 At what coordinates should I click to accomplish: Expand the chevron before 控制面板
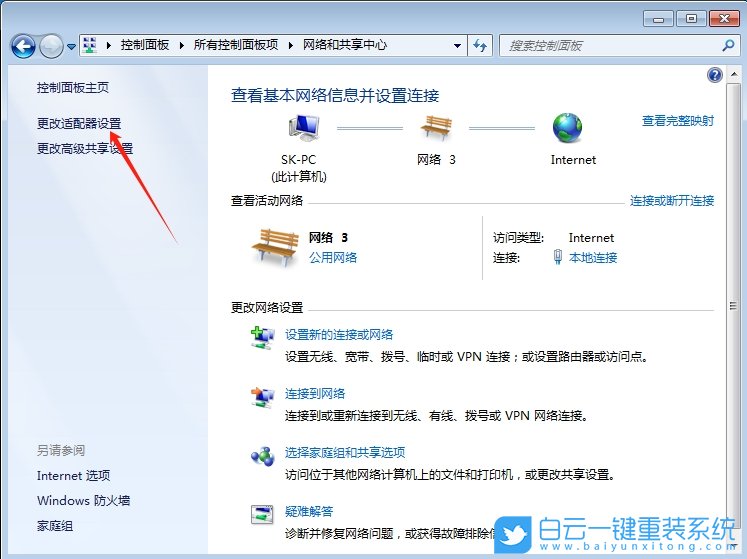click(x=109, y=46)
